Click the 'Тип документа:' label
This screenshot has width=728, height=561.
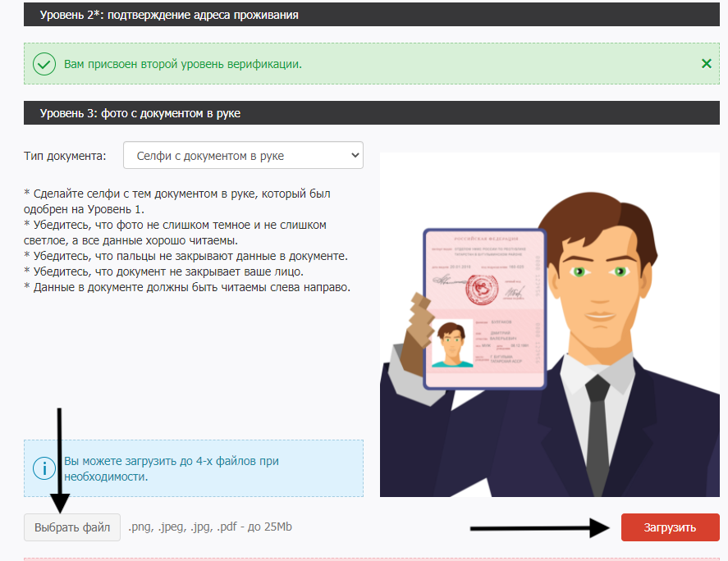[65, 155]
